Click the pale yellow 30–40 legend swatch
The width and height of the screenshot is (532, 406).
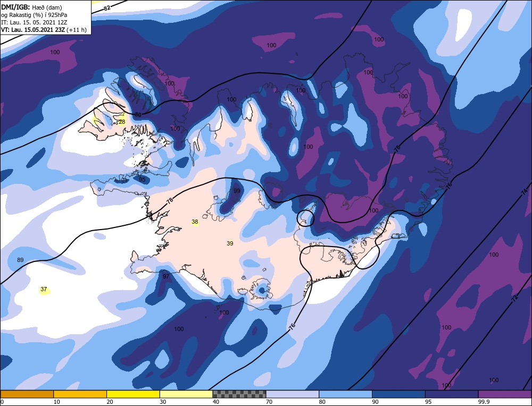[186, 394]
